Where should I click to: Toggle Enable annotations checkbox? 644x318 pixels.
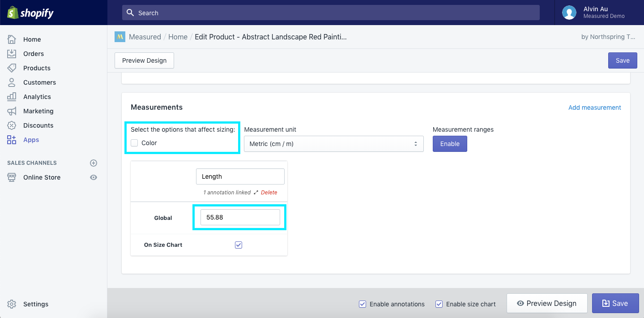coord(363,304)
